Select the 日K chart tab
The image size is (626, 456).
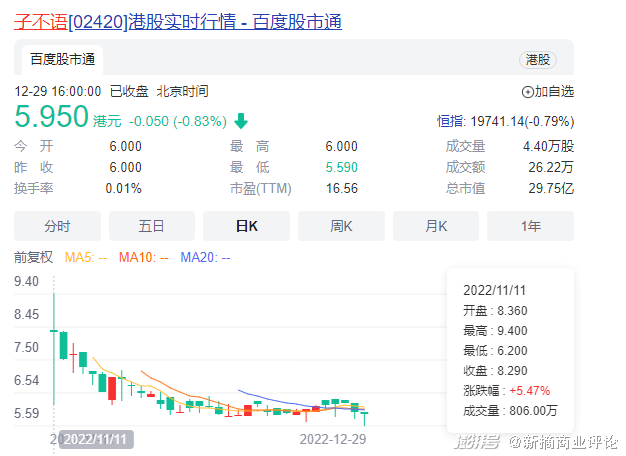[246, 226]
